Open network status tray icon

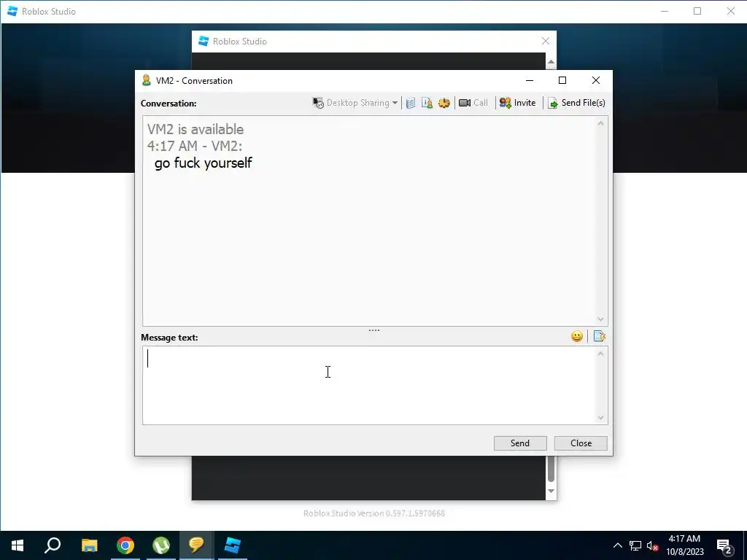pos(635,545)
